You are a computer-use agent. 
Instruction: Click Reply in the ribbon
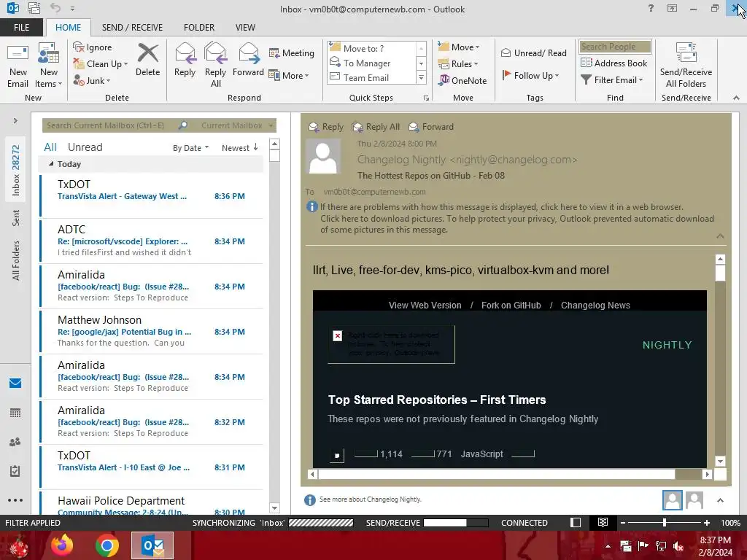(185, 61)
